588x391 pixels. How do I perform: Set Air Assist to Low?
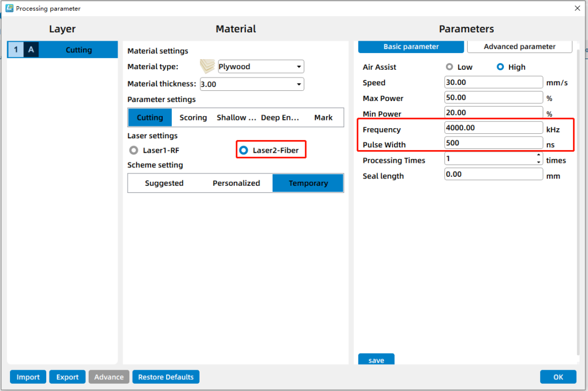(449, 67)
